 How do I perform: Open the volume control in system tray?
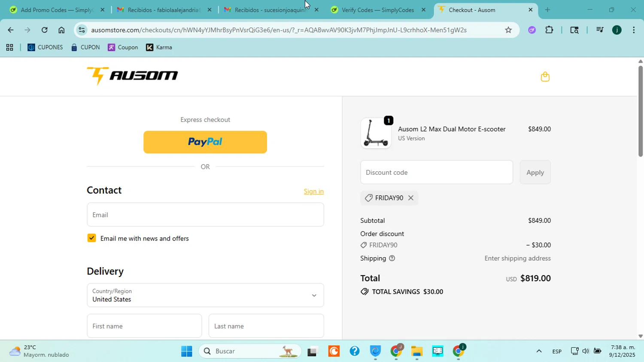(586, 351)
